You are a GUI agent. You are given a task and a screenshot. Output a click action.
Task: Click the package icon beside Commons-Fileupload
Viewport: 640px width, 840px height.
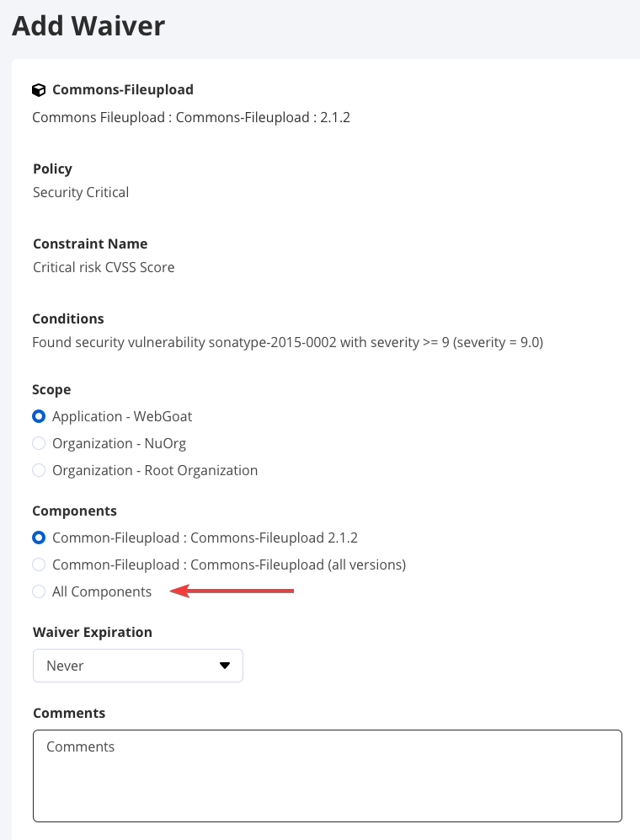[39, 90]
